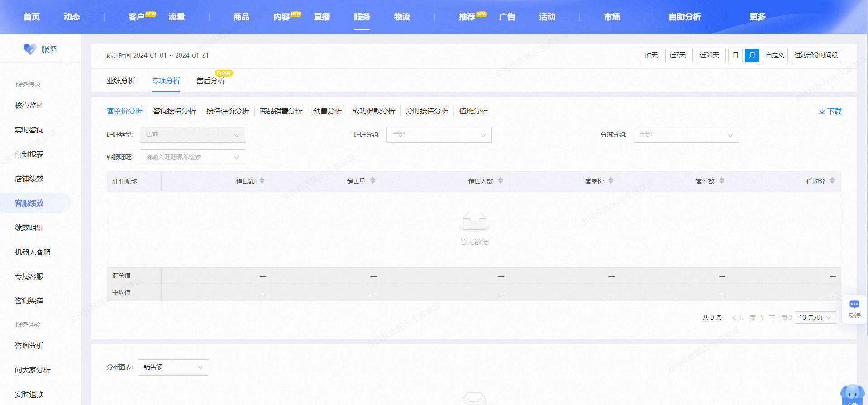Sort table by 件均价 column
The height and width of the screenshot is (405, 868).
[x=832, y=181]
